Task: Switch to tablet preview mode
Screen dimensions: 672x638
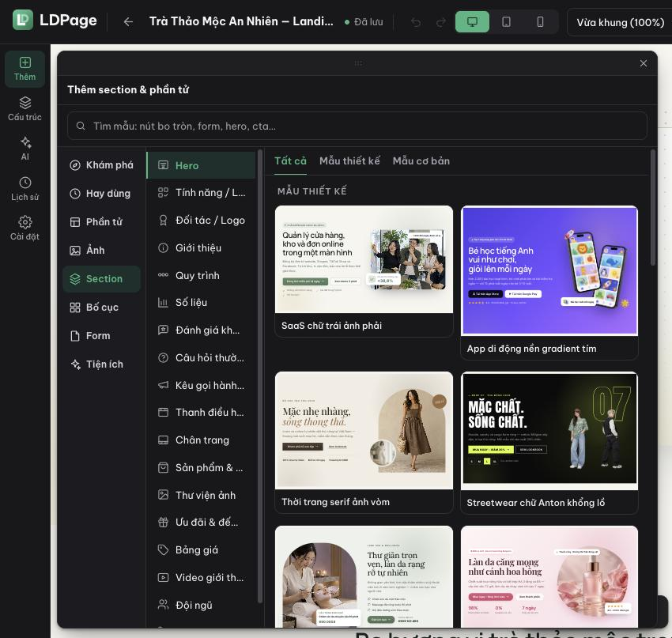Action: [506, 22]
